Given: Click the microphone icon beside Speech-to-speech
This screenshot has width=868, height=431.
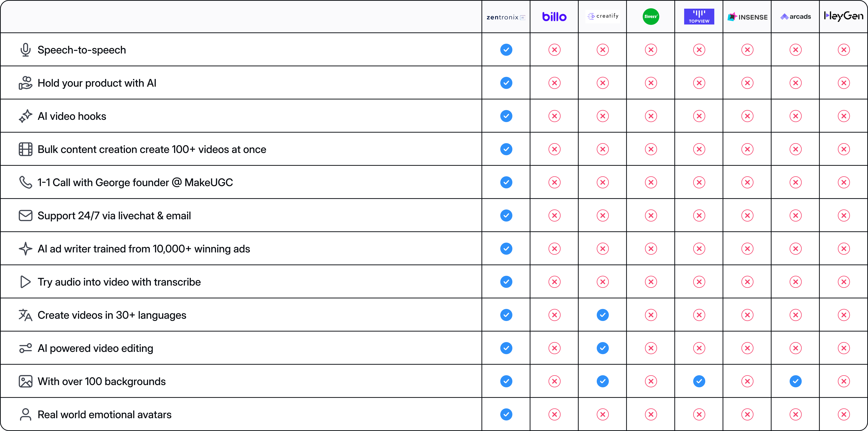Looking at the screenshot, I should coord(25,50).
